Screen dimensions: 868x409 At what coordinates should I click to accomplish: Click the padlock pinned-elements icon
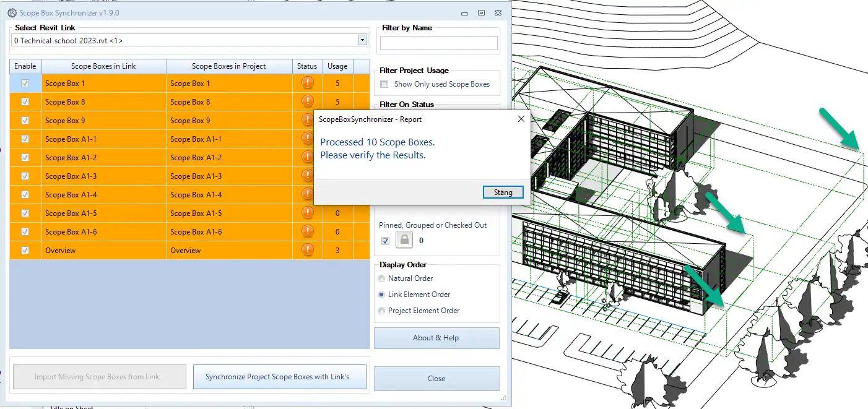404,240
